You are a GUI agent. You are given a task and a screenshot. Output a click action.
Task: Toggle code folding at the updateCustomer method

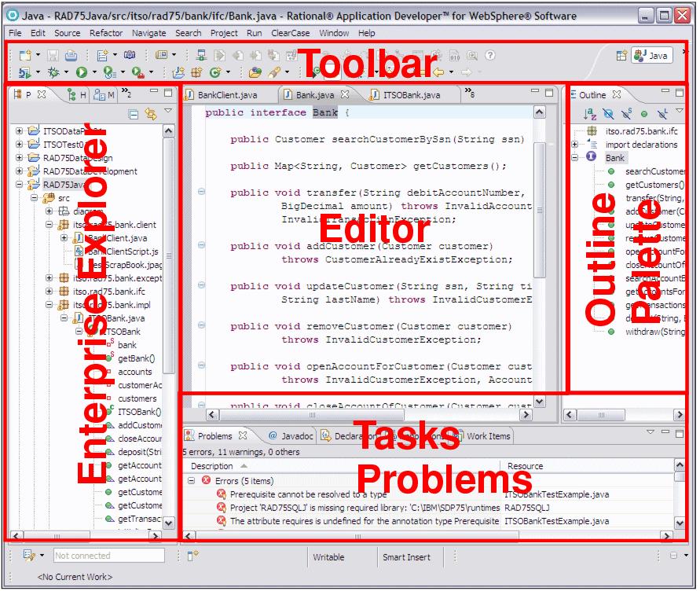point(201,285)
